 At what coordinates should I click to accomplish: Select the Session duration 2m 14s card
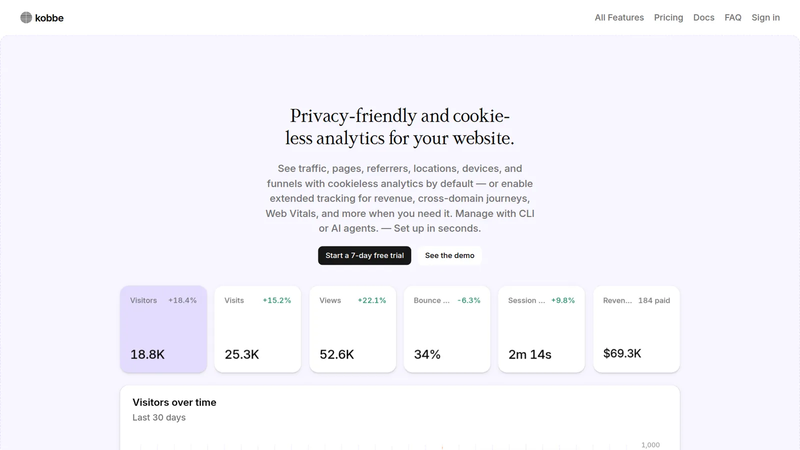541,329
